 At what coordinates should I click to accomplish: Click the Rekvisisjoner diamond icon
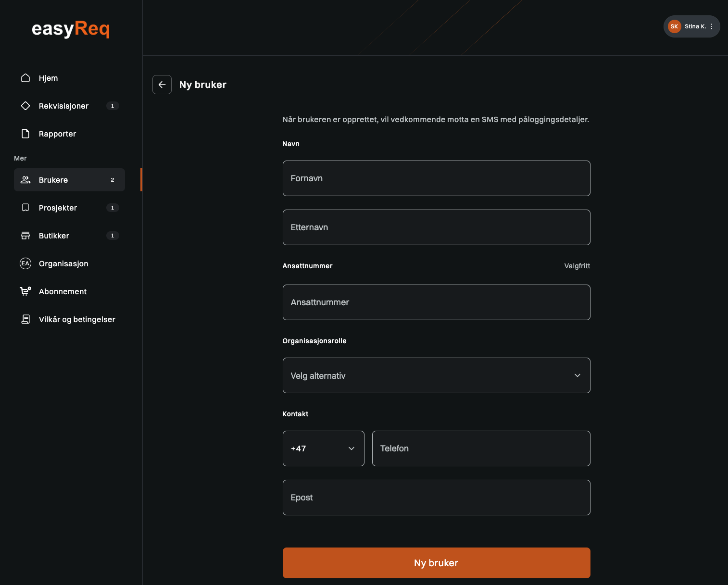[25, 106]
